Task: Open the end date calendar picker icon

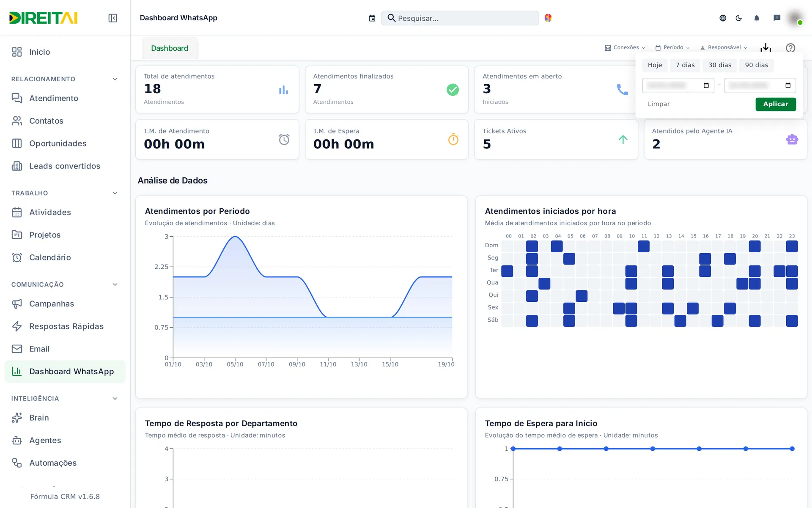Action: tap(788, 86)
